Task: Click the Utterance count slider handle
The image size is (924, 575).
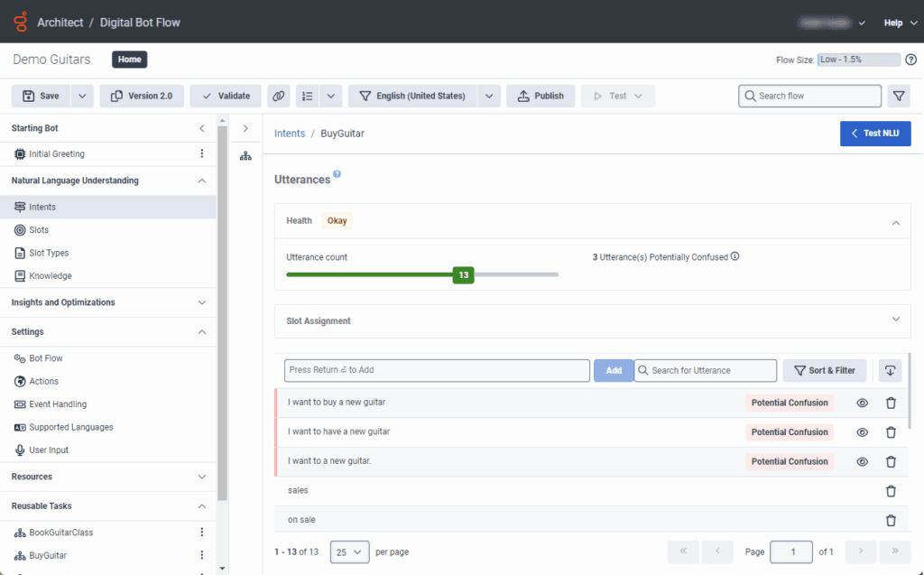Action: [463, 274]
